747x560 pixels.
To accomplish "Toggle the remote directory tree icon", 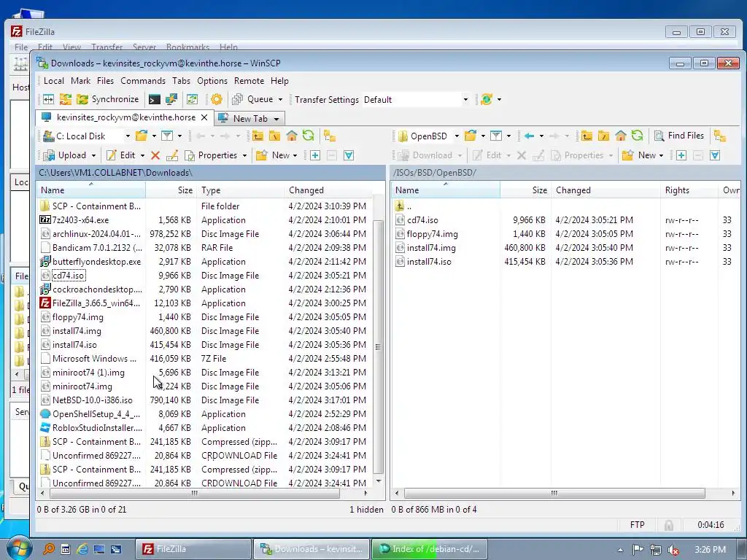I will point(720,136).
